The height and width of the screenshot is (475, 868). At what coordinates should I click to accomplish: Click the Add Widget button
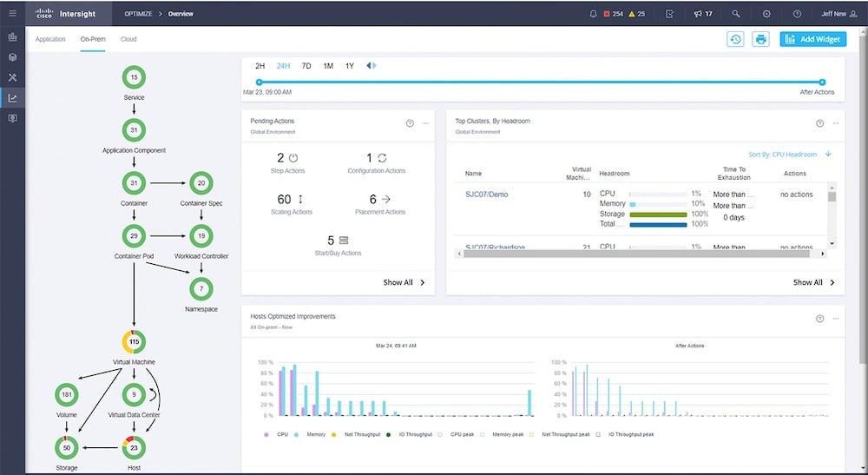point(812,39)
